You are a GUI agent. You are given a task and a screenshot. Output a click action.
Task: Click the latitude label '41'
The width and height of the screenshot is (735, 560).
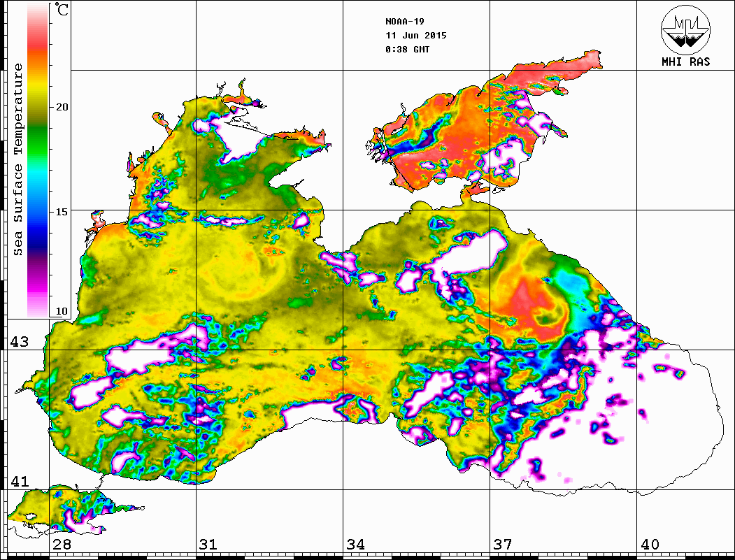pos(20,481)
